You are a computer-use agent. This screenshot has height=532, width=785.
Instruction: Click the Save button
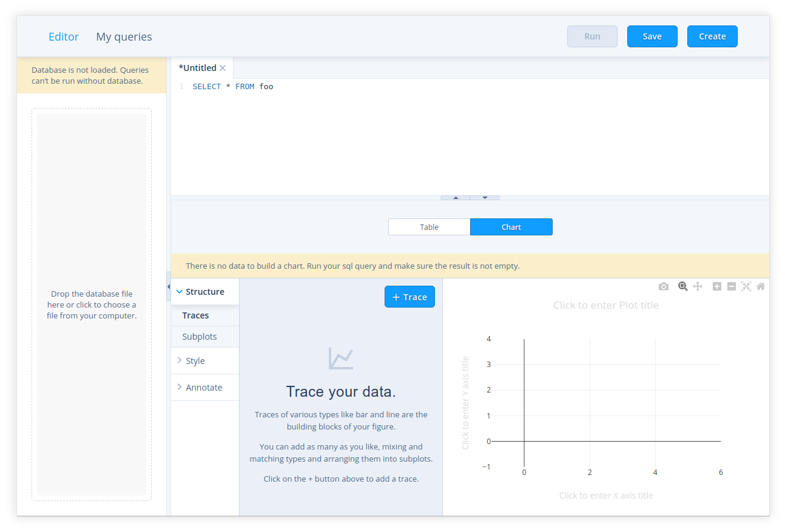652,36
